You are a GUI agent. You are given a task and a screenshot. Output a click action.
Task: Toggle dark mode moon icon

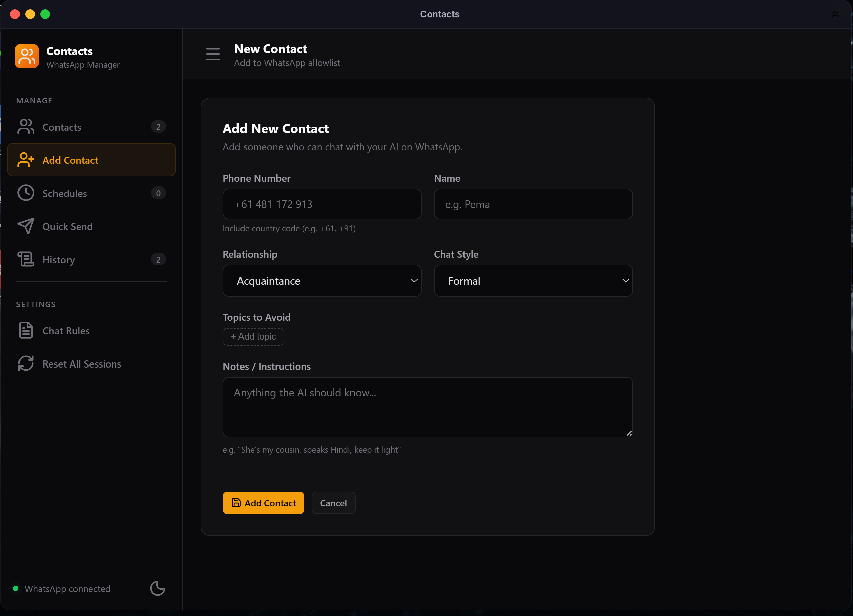coord(158,588)
